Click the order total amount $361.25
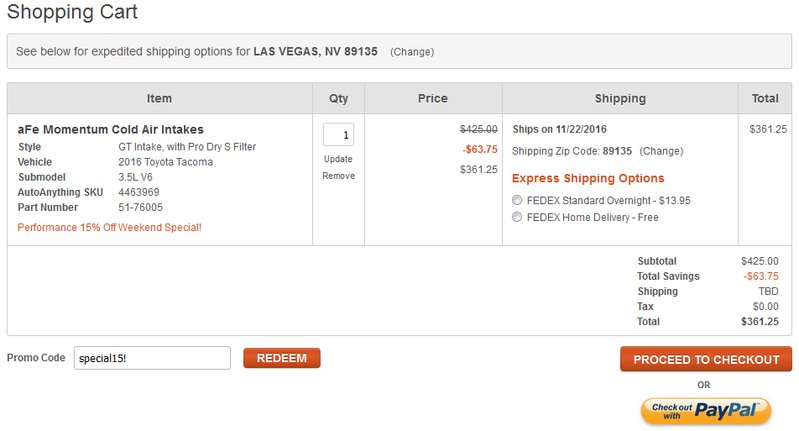The width and height of the screenshot is (799, 431). coord(760,321)
